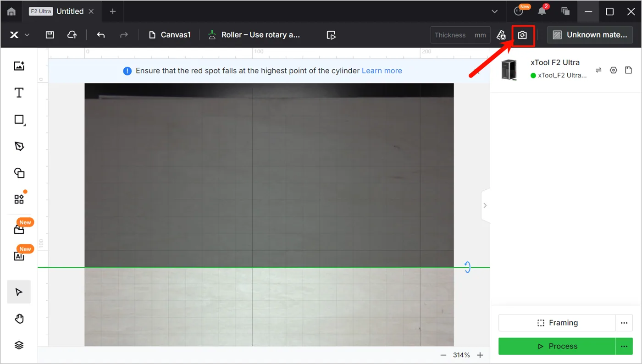Close the Untitled project tab
This screenshot has width=642, height=364.
91,11
